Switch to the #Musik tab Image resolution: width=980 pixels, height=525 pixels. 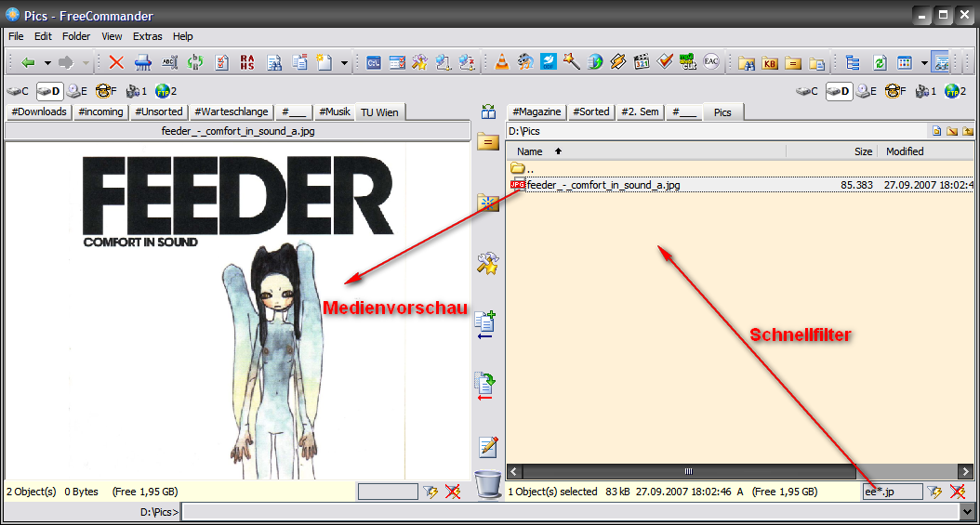[x=335, y=112]
